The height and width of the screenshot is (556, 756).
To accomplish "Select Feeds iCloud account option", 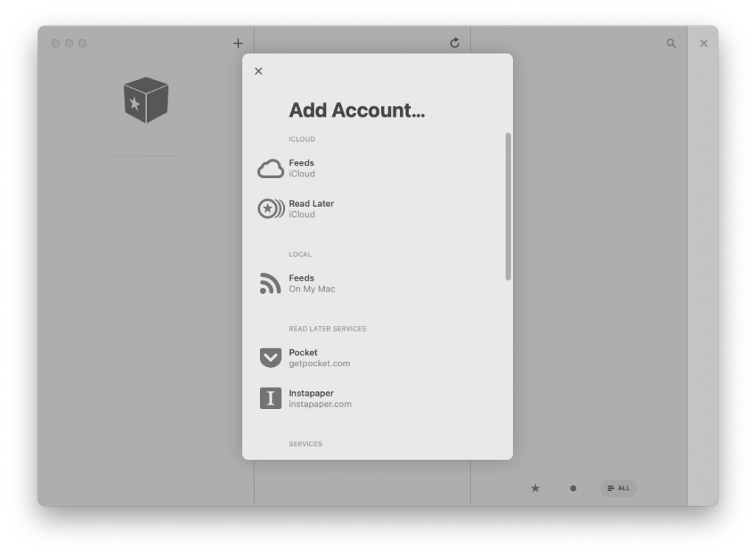I will point(377,168).
